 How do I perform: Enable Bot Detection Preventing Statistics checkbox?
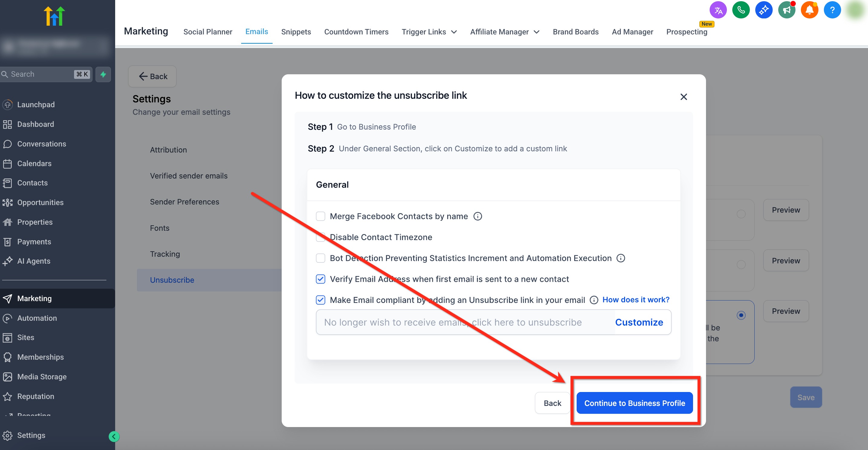click(x=320, y=258)
